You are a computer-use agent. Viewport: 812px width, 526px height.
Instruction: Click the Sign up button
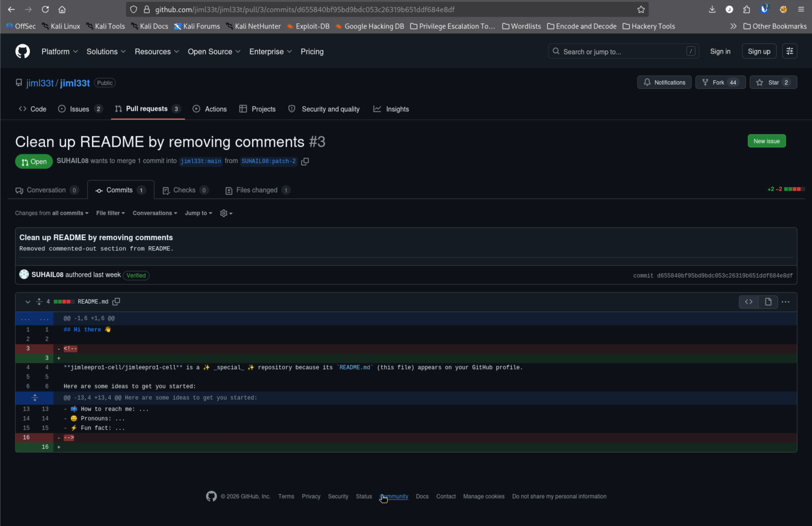(759, 51)
